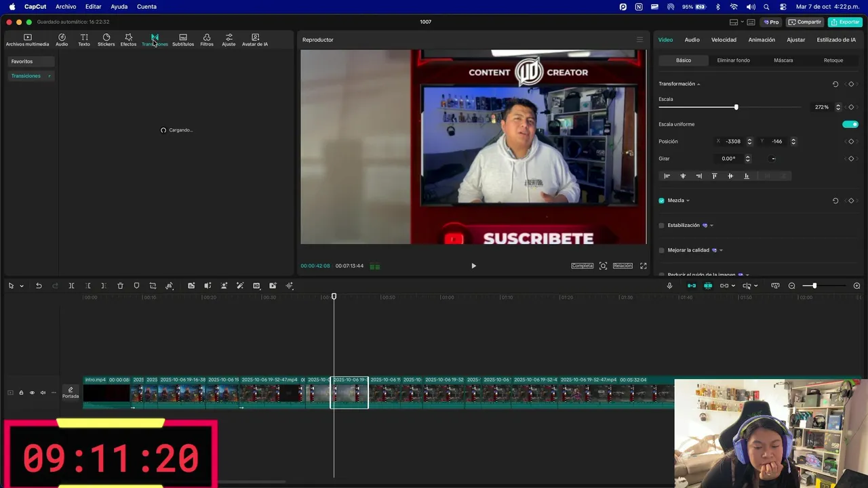Align clip to left edge icon
Screen dimensions: 868x488
coord(667,176)
